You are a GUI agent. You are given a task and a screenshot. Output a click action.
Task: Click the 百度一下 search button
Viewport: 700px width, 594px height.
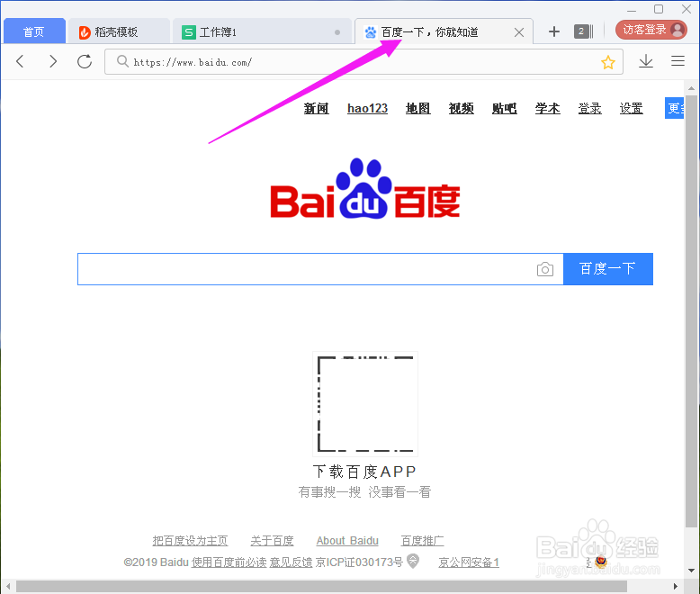coord(608,269)
